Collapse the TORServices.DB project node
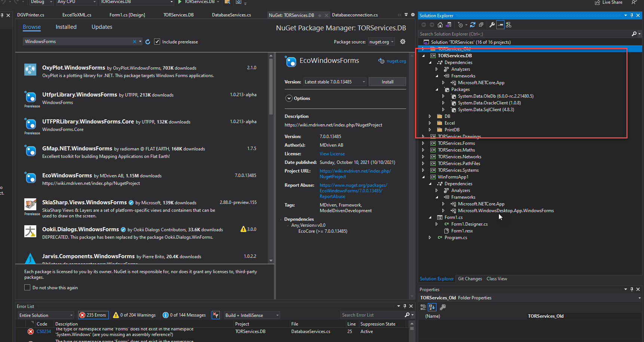This screenshot has width=644, height=342. pyautogui.click(x=423, y=56)
